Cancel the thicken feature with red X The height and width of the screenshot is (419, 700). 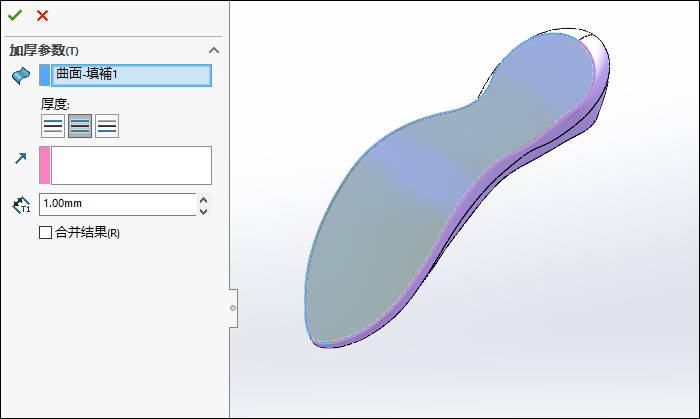(x=42, y=16)
